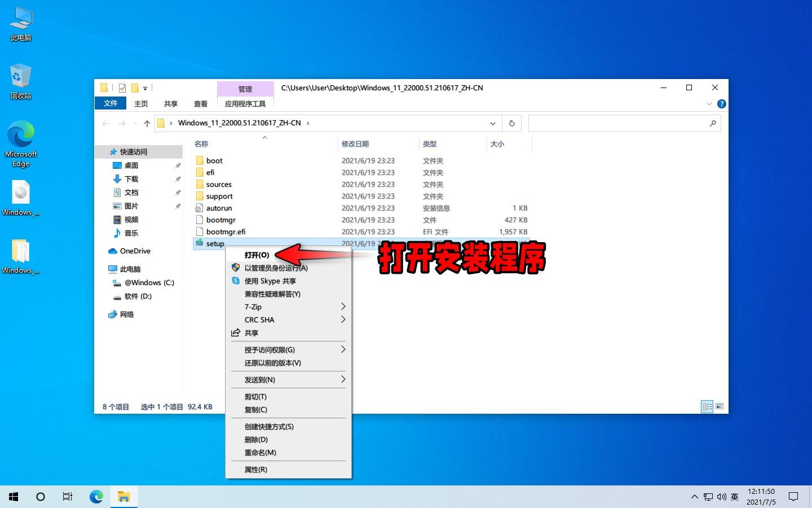The width and height of the screenshot is (812, 508).
Task: Choose 重命名(M) from the context menu
Action: [288, 453]
